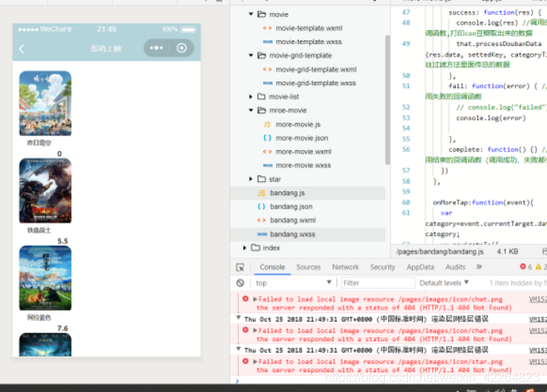This screenshot has width=547, height=392.
Task: Open movie-template.wxss file
Action: (309, 42)
